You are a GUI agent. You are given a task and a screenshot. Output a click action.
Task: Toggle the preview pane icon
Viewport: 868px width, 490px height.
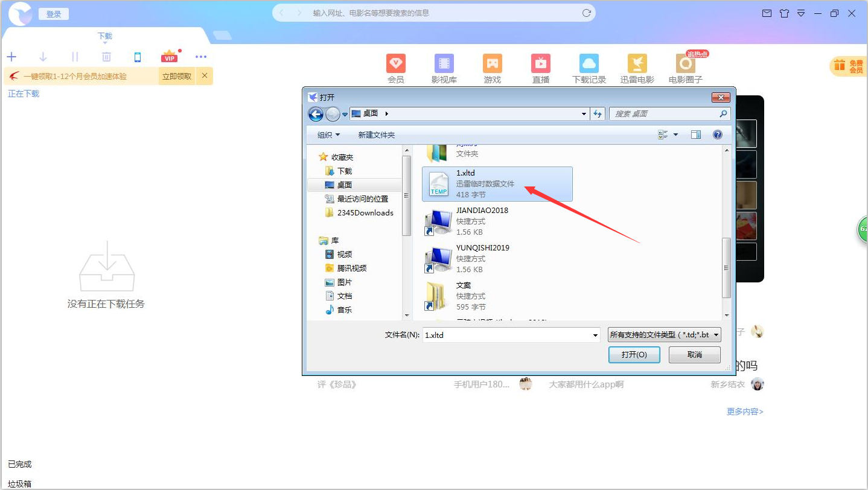[695, 135]
